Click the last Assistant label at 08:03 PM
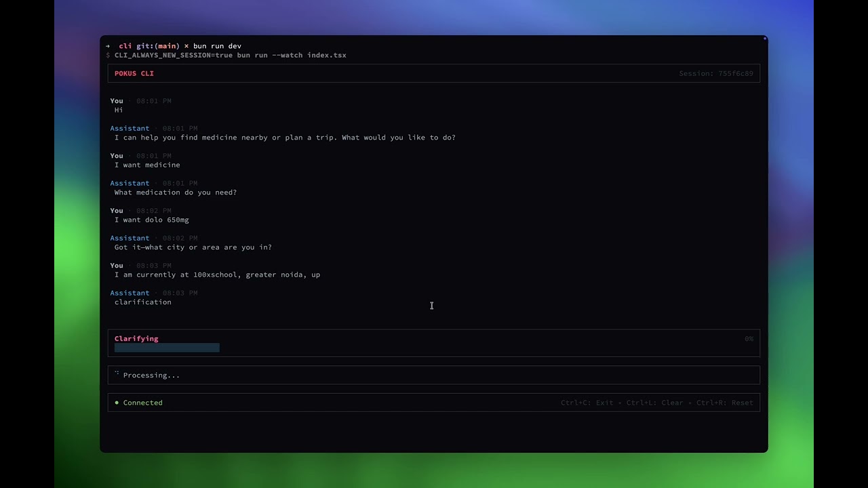 (130, 293)
